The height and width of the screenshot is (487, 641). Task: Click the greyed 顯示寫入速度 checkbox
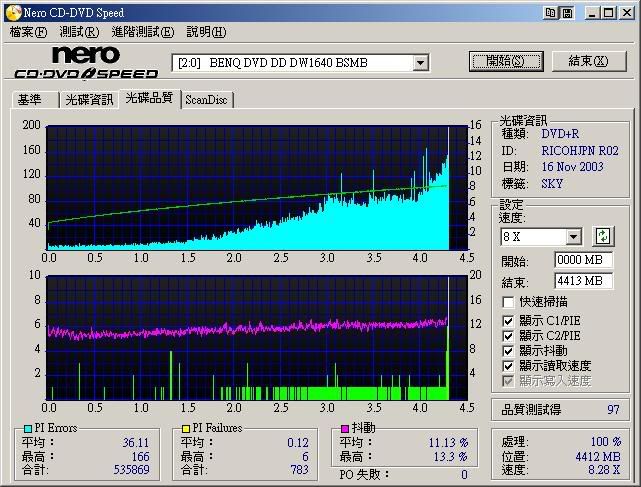(508, 381)
